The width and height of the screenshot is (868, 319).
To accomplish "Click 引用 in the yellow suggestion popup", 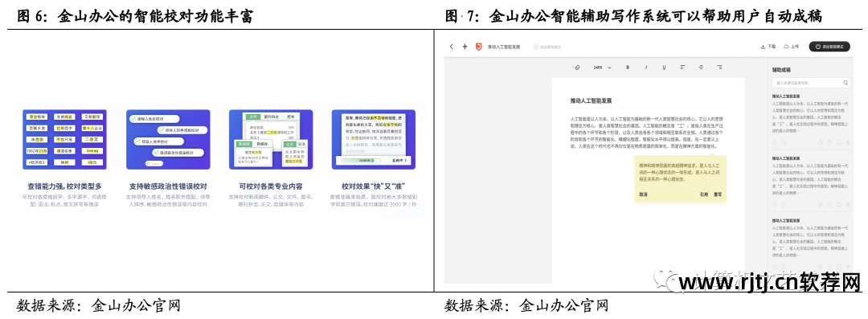I will (x=703, y=194).
